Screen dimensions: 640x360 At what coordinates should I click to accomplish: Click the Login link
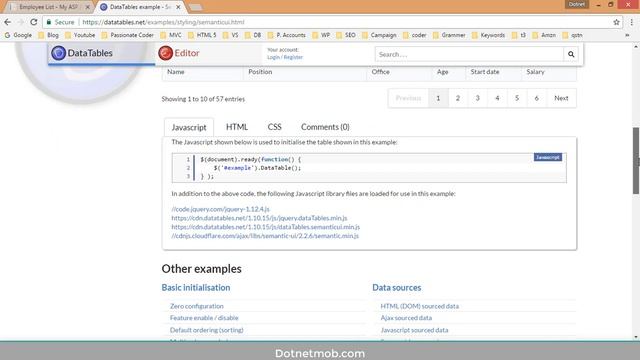[273, 57]
